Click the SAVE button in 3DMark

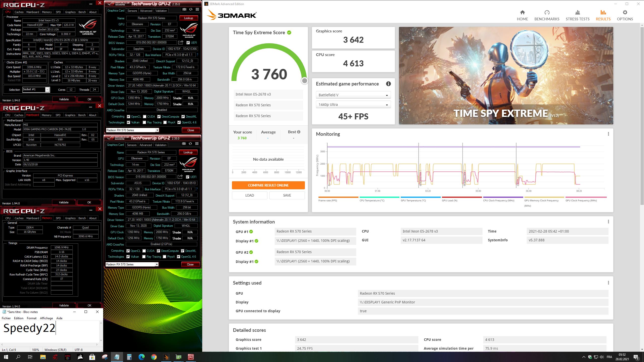287,195
